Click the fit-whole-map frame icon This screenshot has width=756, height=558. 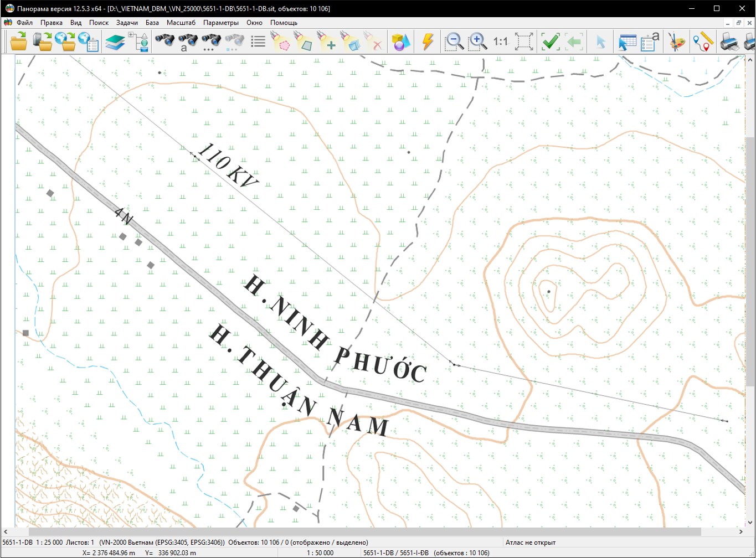[x=524, y=42]
